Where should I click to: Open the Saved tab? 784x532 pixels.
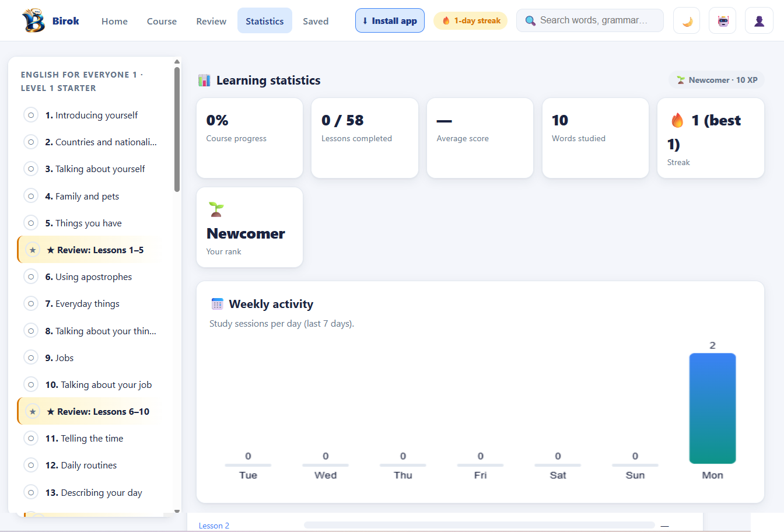point(316,21)
